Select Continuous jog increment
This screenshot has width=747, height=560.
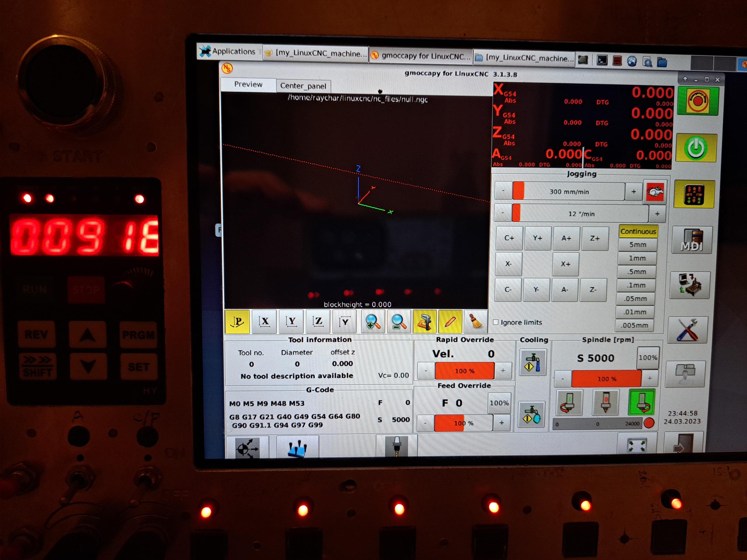638,231
